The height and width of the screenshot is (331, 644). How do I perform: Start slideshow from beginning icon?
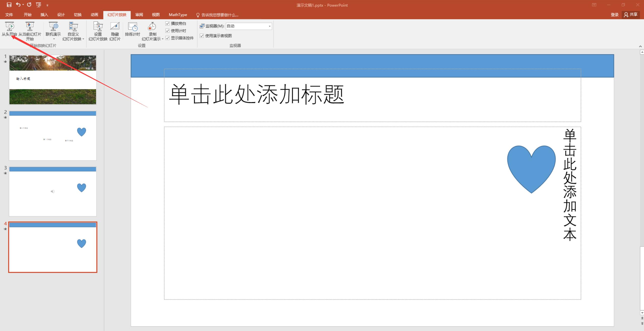pos(9,26)
